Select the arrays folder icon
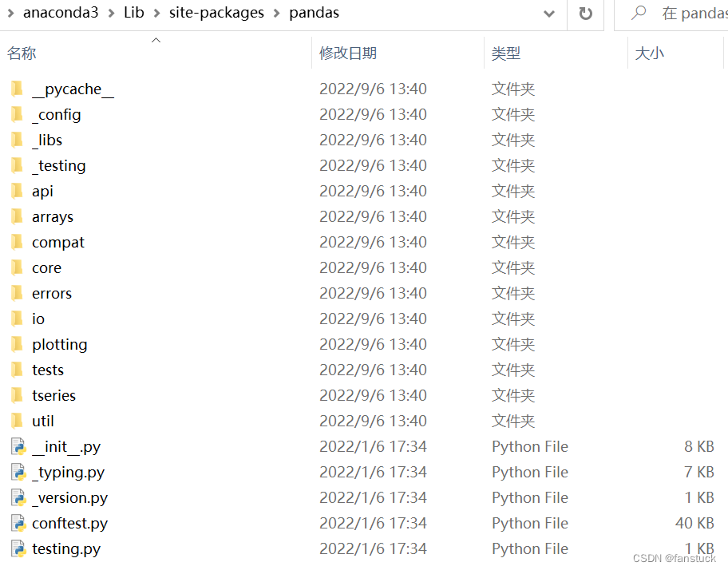 click(17, 216)
